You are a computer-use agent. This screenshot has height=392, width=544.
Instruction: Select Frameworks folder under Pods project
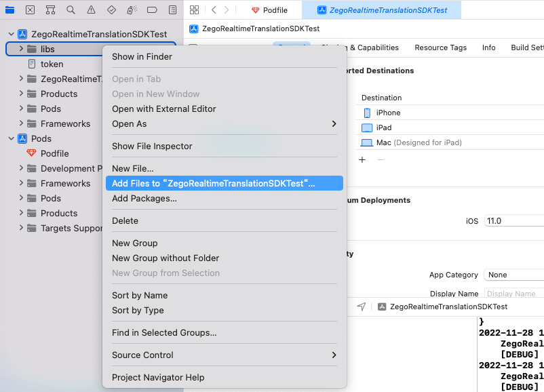pos(65,183)
